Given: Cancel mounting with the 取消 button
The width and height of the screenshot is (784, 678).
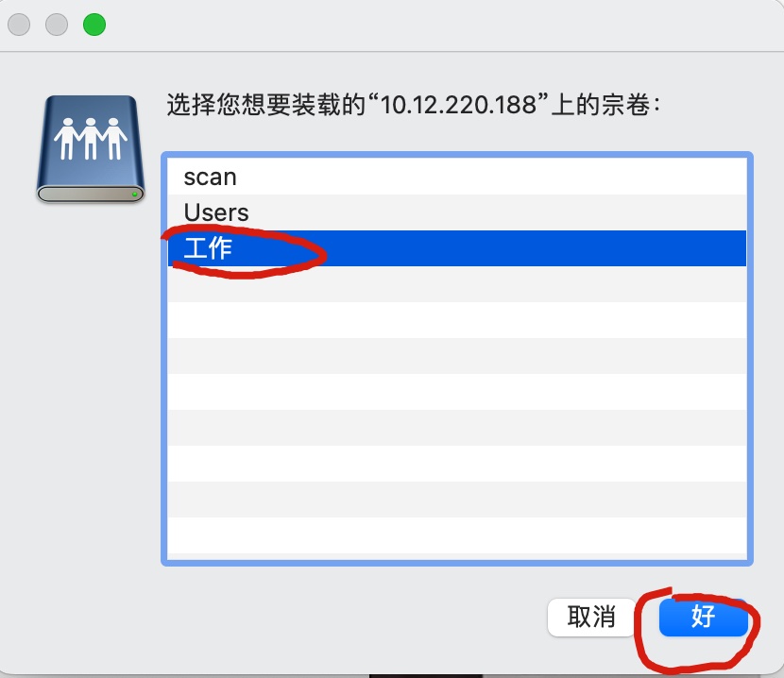Looking at the screenshot, I should point(591,617).
